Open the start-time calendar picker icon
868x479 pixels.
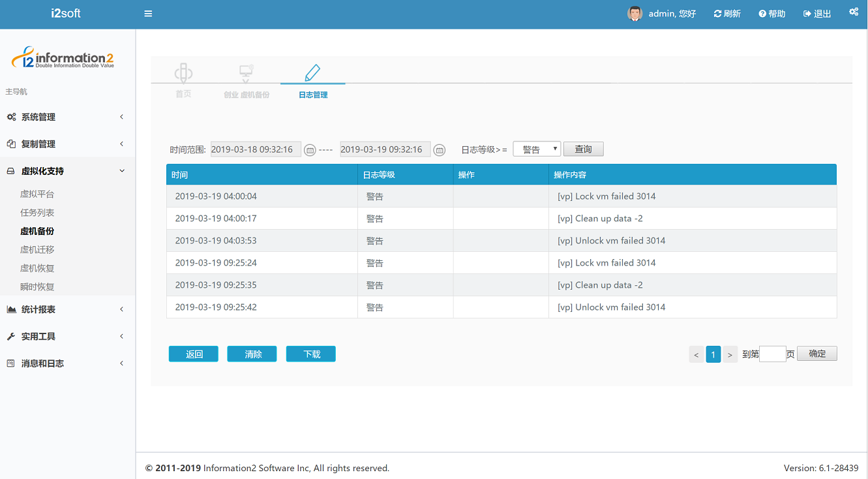(310, 150)
